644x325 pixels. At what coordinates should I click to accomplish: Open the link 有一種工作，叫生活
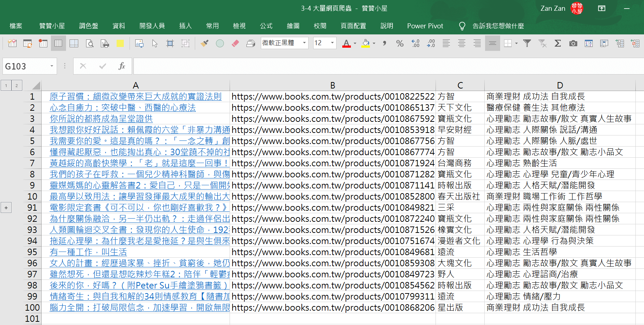pos(88,252)
